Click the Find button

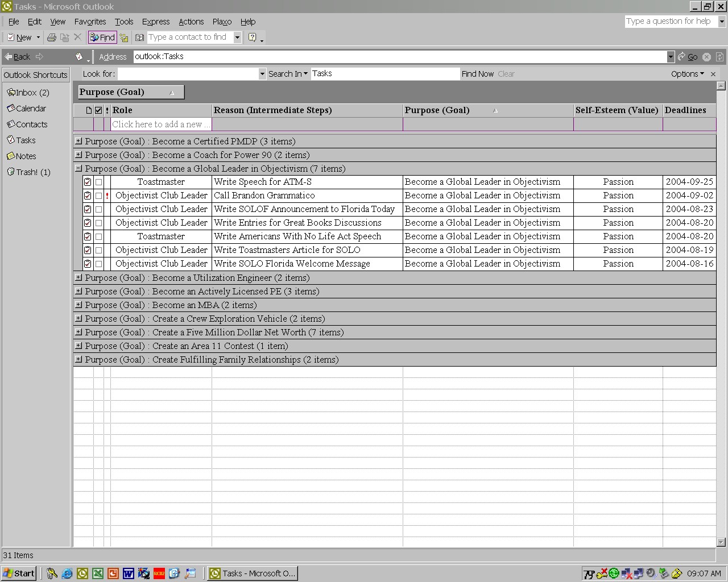[x=102, y=38]
